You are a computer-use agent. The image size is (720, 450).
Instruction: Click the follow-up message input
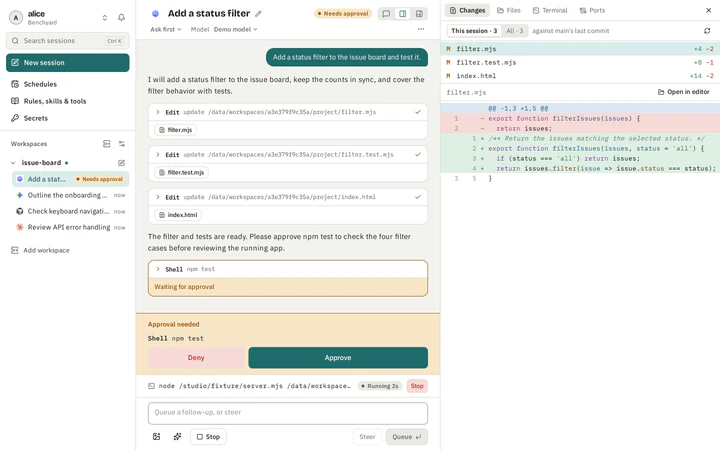coord(288,413)
